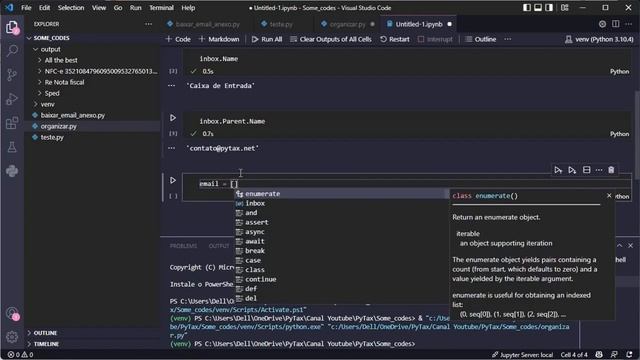Add a new Code cell
This screenshot has width=640, height=360.
(178, 39)
